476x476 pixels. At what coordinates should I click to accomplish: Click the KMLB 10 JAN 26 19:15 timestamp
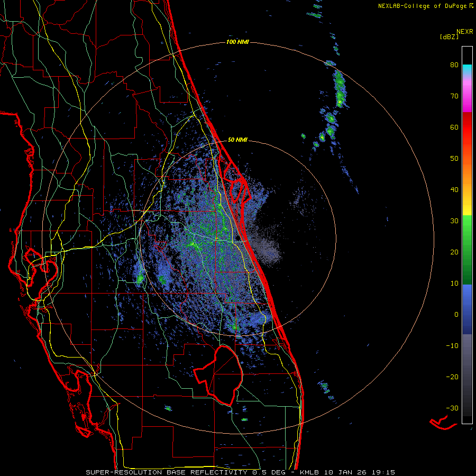click(347, 472)
